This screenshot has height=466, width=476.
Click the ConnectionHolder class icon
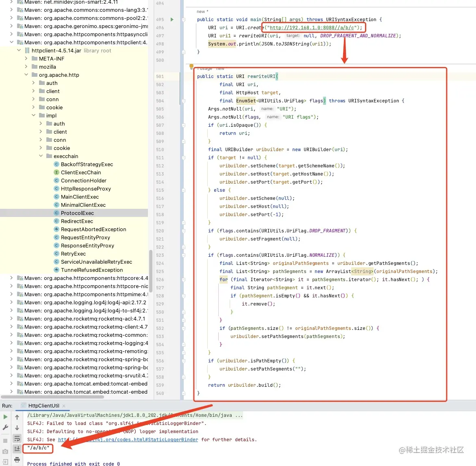coord(56,180)
